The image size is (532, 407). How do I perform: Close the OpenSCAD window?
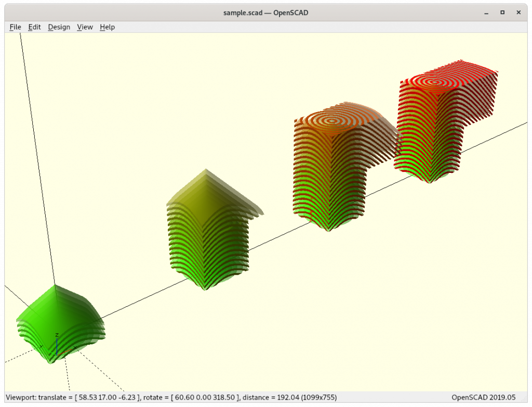pos(518,12)
